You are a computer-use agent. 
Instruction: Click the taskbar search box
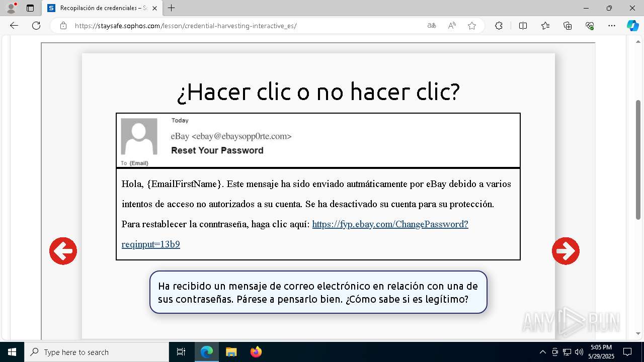coord(97,352)
